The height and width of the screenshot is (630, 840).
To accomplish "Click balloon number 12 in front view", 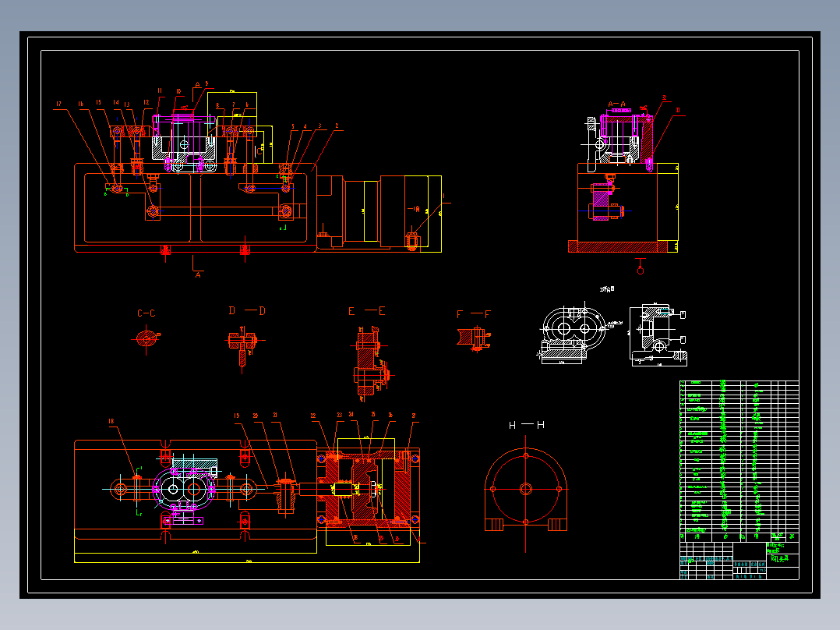I will 146,102.
